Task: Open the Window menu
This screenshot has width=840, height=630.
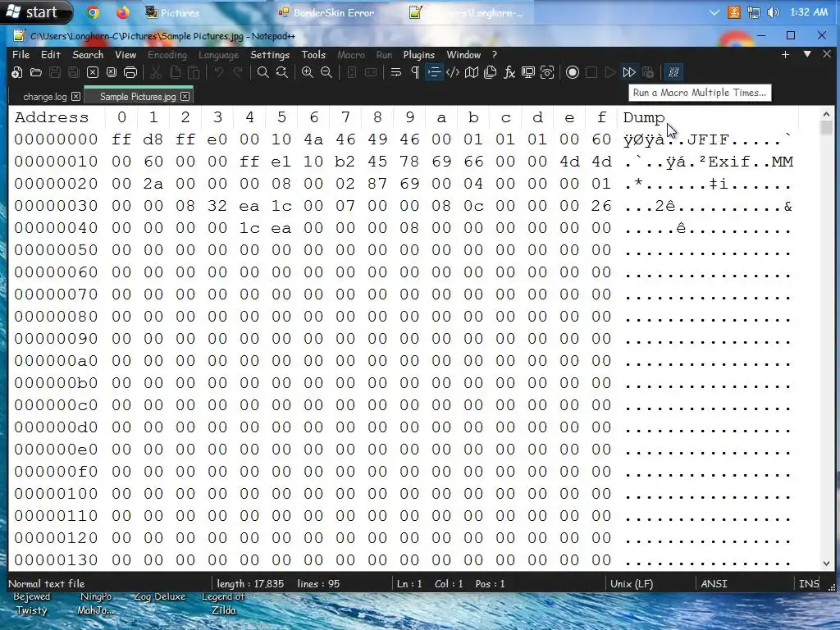Action: point(464,55)
